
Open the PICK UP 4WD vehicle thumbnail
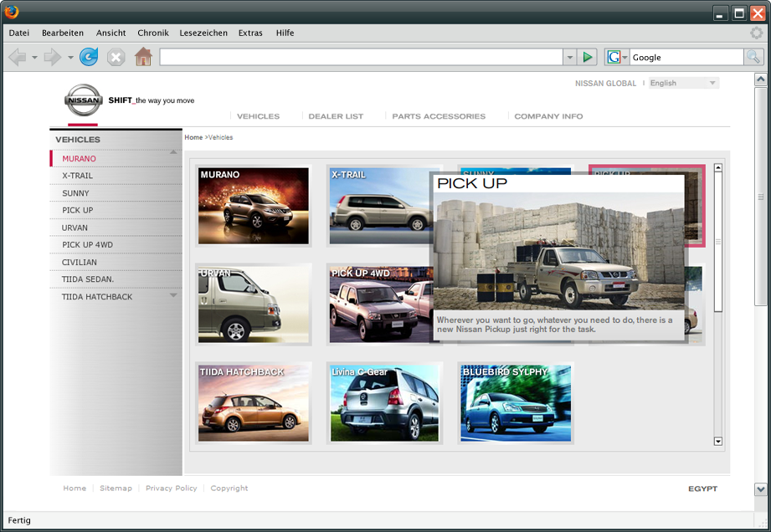click(x=379, y=304)
